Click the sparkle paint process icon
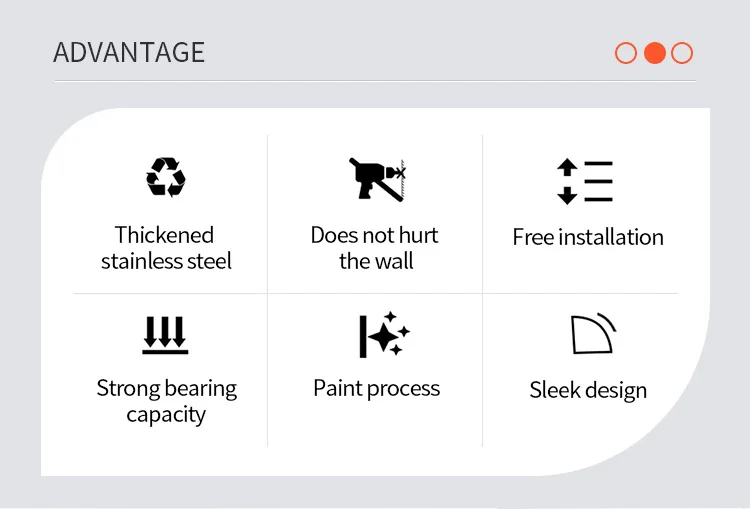750x509 pixels. [384, 334]
